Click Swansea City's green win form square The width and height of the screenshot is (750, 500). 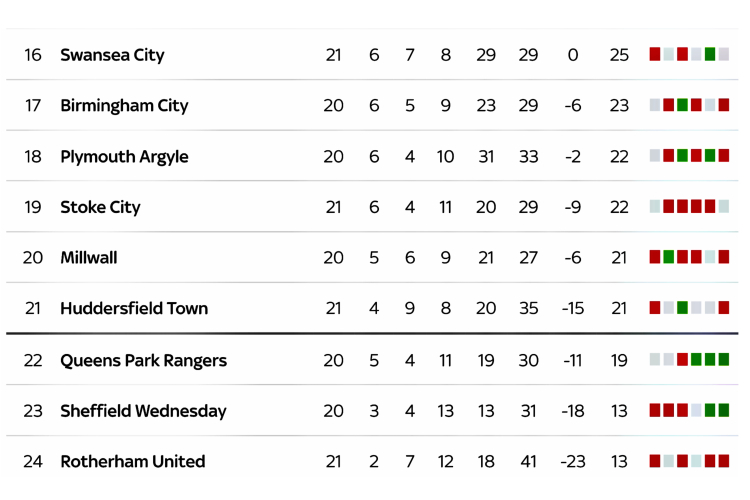(710, 54)
